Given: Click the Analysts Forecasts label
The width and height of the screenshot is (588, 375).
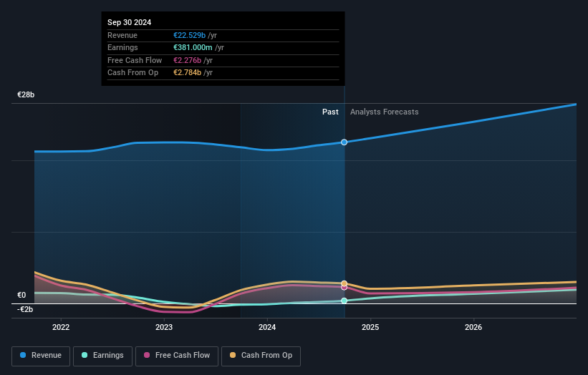Looking at the screenshot, I should [385, 112].
